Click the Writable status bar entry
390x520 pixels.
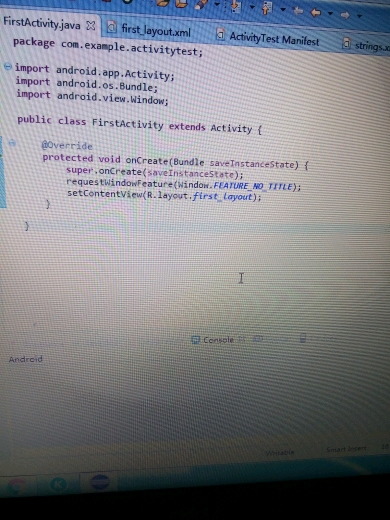280,452
